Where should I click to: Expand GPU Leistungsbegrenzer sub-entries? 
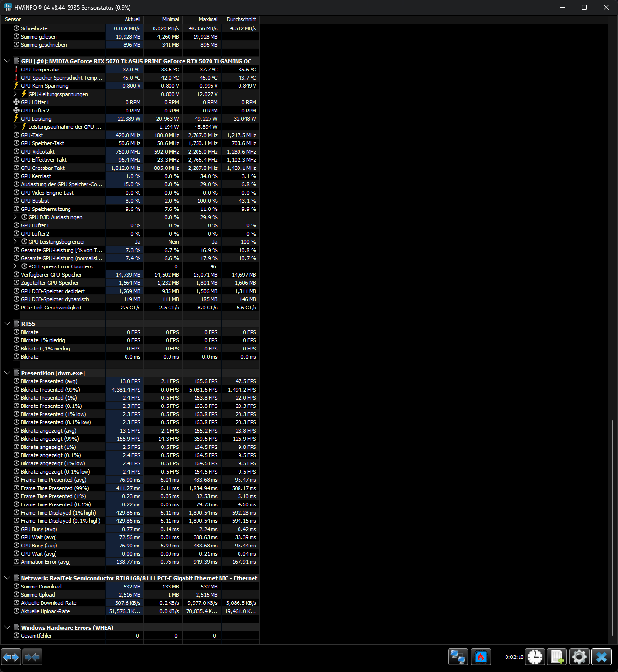[x=15, y=242]
